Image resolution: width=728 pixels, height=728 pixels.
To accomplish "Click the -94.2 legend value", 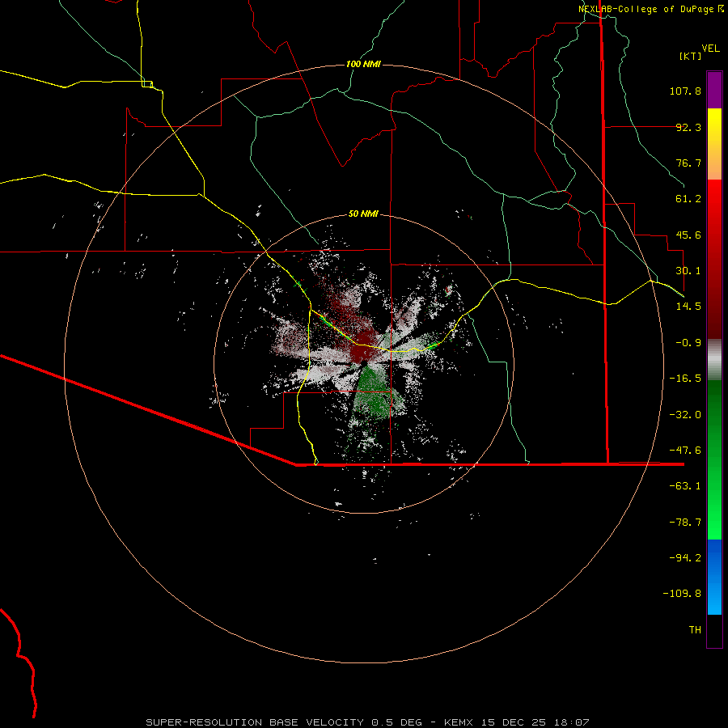I will [x=685, y=557].
